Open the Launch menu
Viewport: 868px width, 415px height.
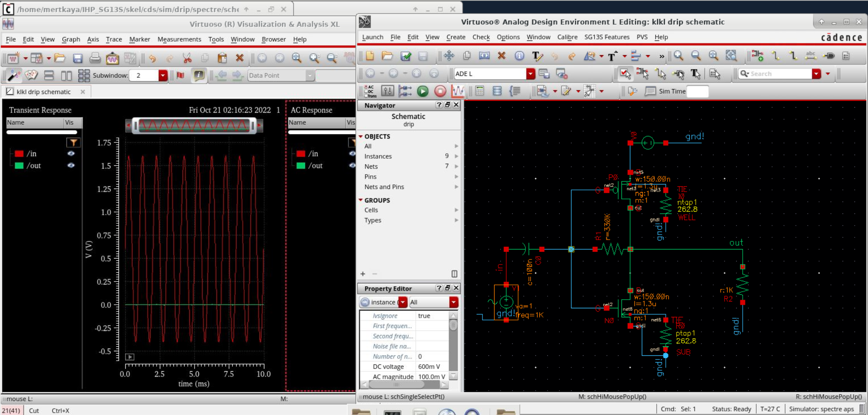pos(372,37)
